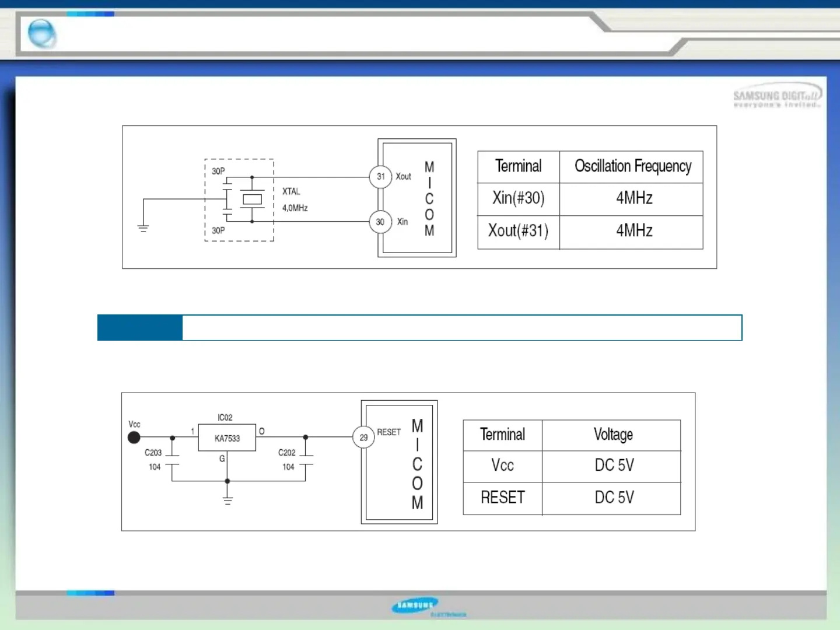Viewport: 840px width, 630px height.
Task: Click the "104" value under C203
Action: coord(155,467)
